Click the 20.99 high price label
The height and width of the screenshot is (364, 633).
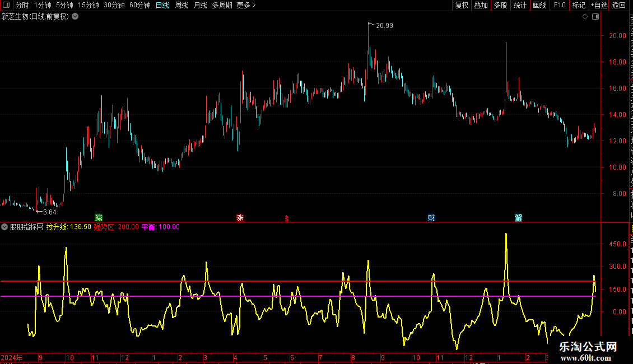click(x=384, y=25)
